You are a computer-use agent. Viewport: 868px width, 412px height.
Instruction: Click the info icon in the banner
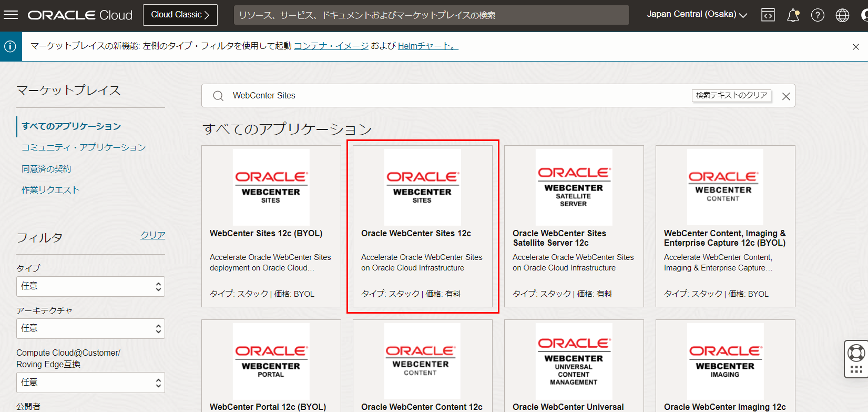10,46
